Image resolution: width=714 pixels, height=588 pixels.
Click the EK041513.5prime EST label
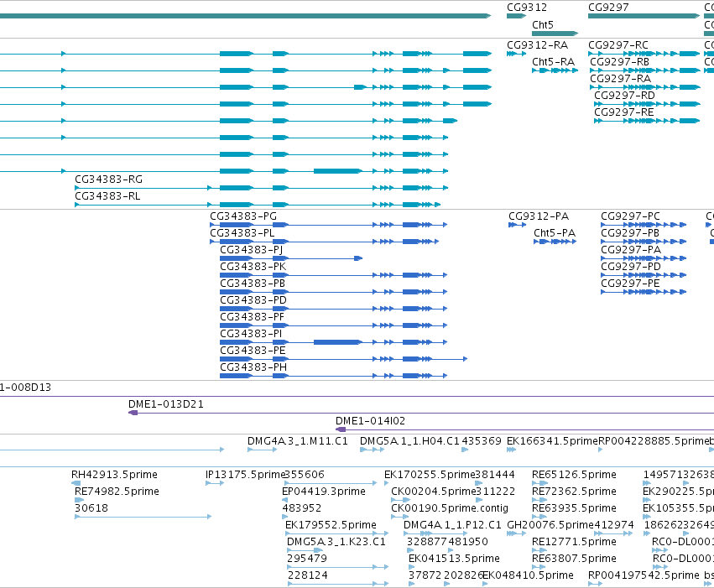coord(454,559)
